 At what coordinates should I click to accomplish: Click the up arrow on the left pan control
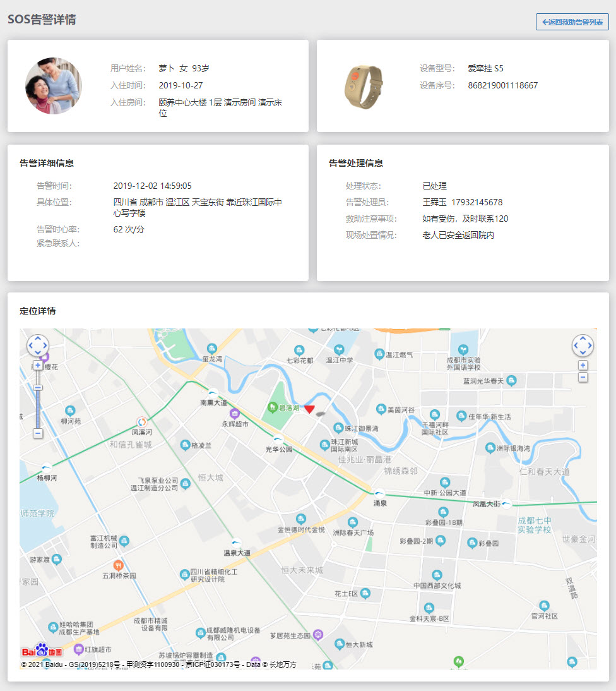(37, 339)
